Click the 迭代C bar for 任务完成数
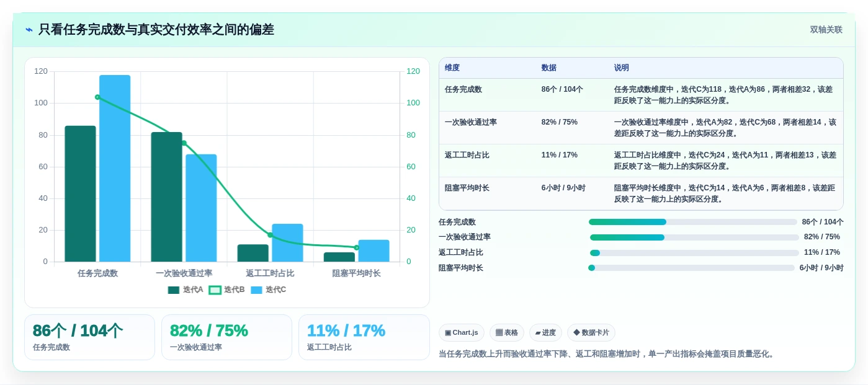The width and height of the screenshot is (868, 385). (x=115, y=169)
